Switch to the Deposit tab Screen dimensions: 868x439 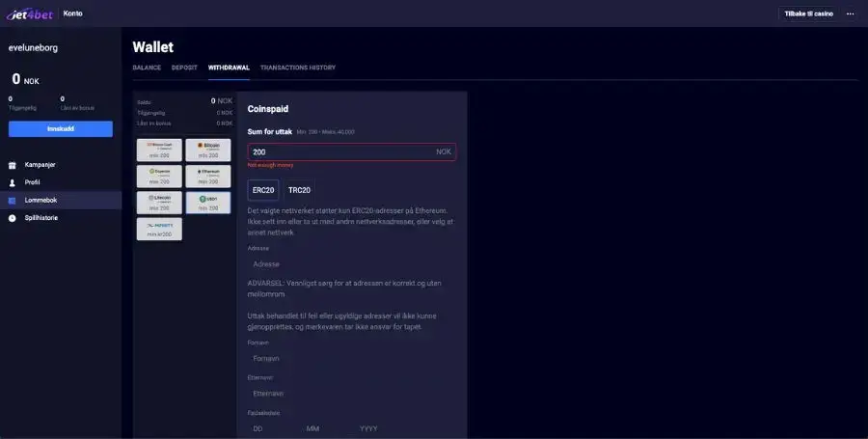(x=184, y=68)
